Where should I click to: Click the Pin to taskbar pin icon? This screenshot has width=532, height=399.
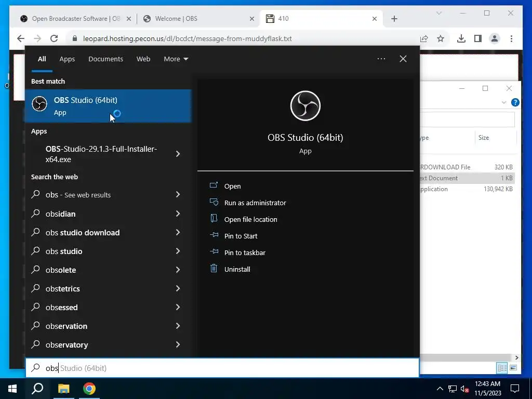pos(214,251)
